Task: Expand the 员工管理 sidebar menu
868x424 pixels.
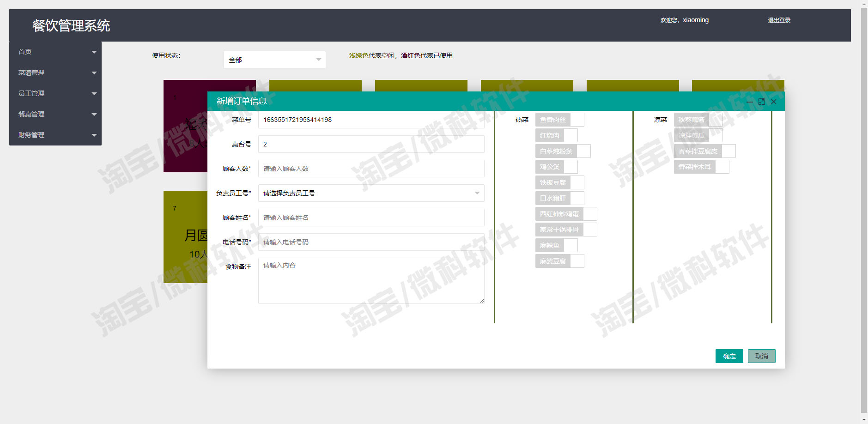Action: 55,93
